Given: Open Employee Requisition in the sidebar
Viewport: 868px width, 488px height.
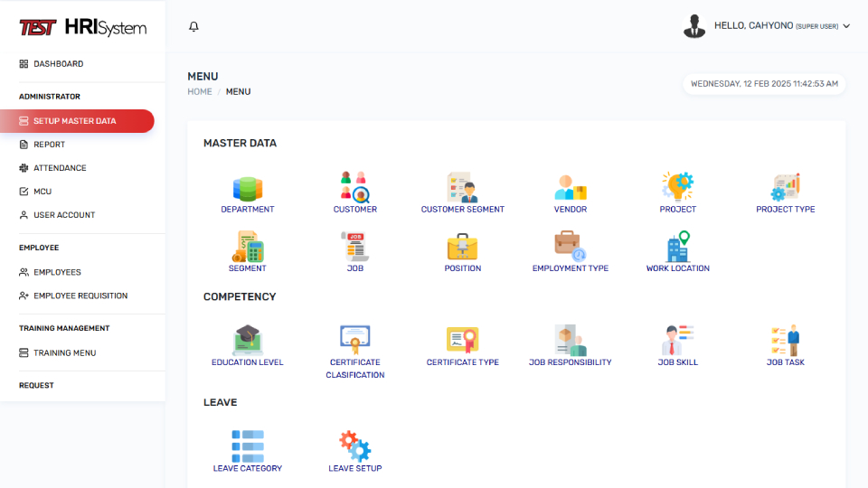Looking at the screenshot, I should pos(80,296).
